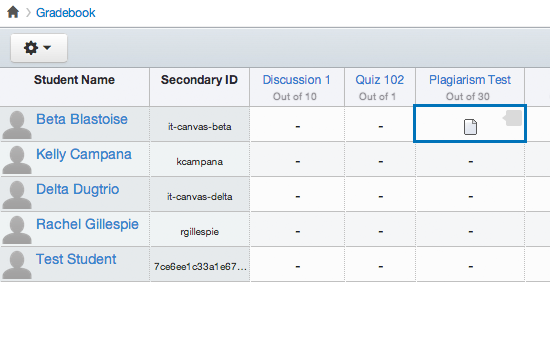Click the Secondary ID column header
The width and height of the screenshot is (550, 360).
199,80
